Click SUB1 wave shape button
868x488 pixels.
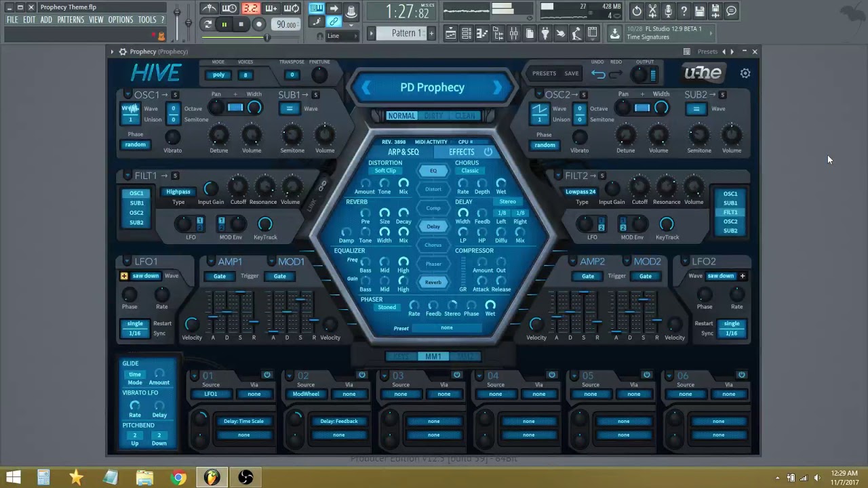(x=290, y=108)
